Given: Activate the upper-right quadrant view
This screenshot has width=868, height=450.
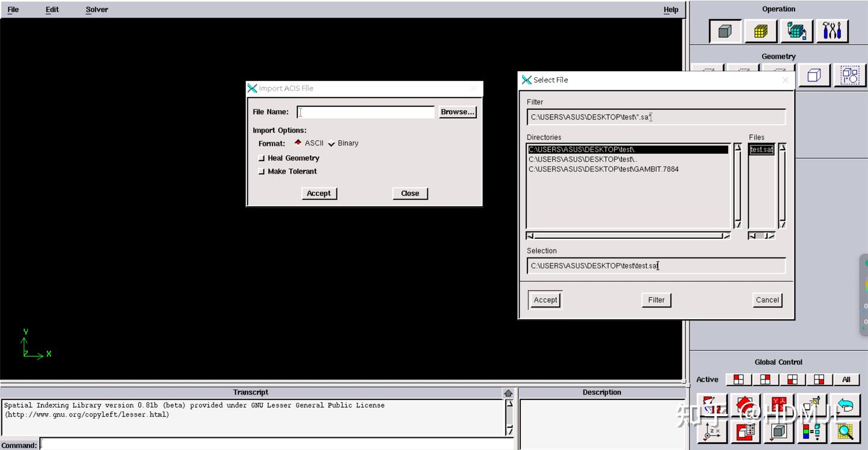Looking at the screenshot, I should [x=766, y=379].
